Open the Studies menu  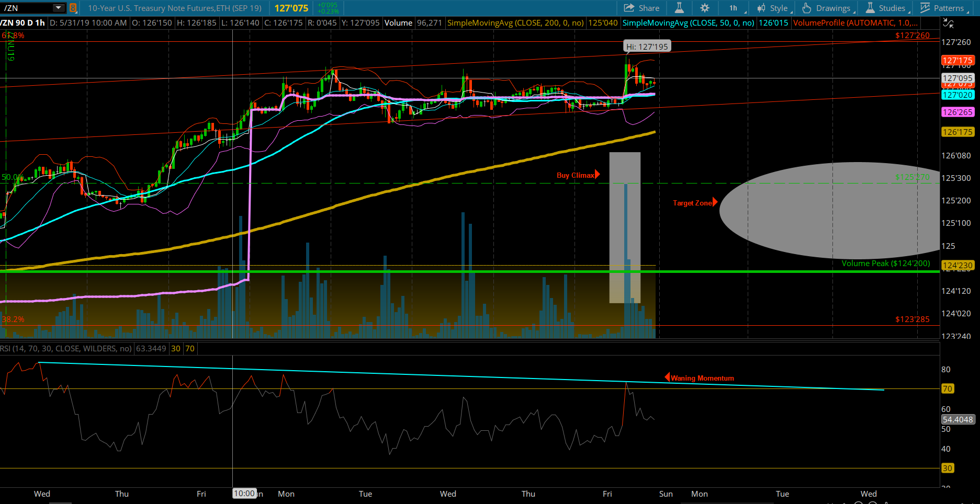[887, 8]
